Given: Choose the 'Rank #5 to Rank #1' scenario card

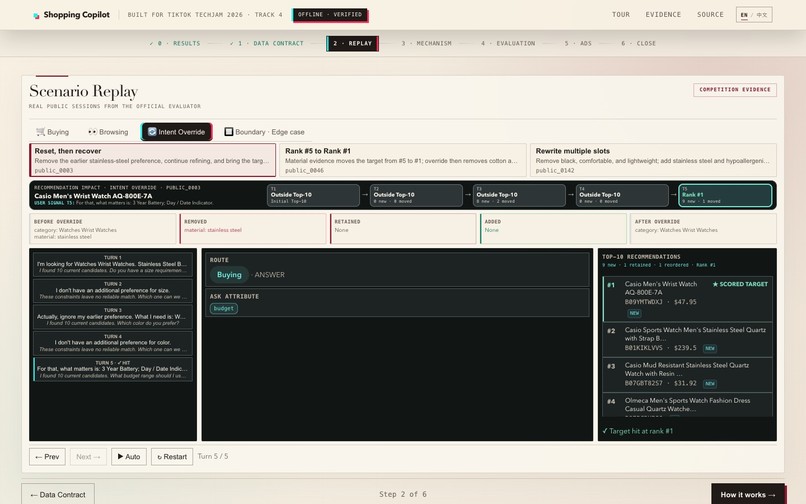Looking at the screenshot, I should (403, 160).
